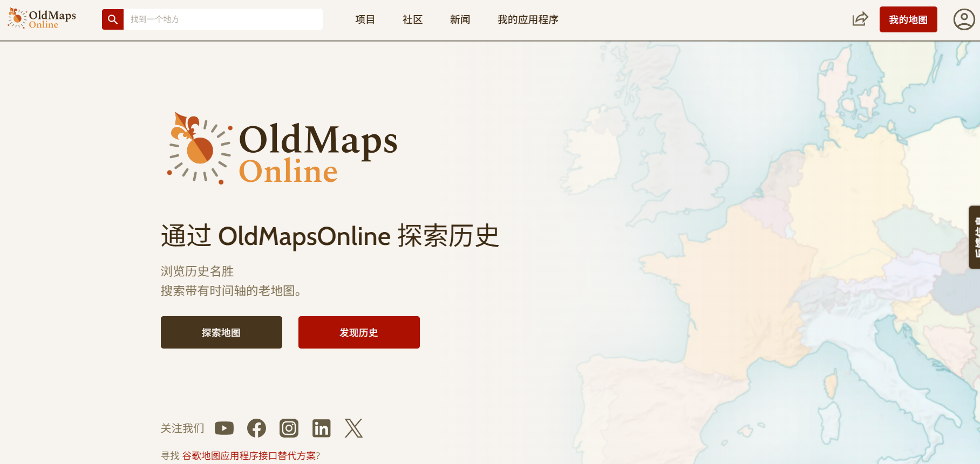The width and height of the screenshot is (980, 464).
Task: Open the Facebook social icon
Action: coord(256,428)
